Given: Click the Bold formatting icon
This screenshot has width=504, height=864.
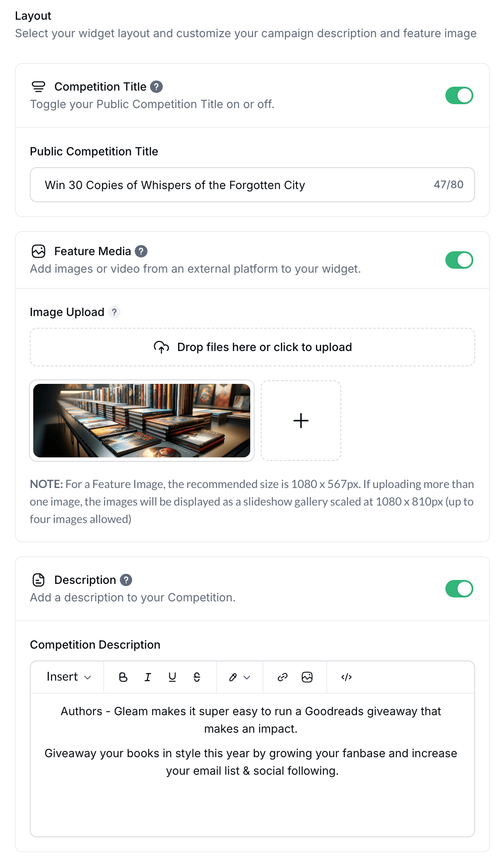Looking at the screenshot, I should click(x=123, y=677).
